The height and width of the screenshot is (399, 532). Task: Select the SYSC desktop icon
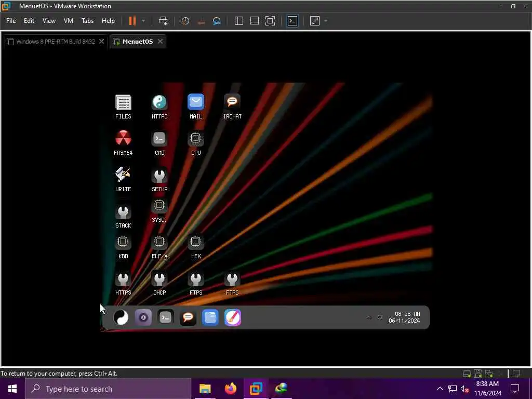point(159,211)
